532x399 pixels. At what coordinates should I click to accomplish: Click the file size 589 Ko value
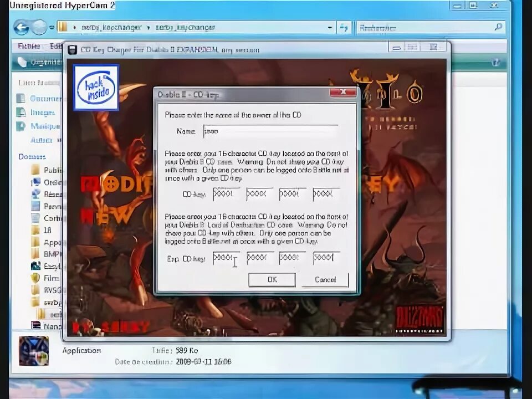pyautogui.click(x=187, y=350)
